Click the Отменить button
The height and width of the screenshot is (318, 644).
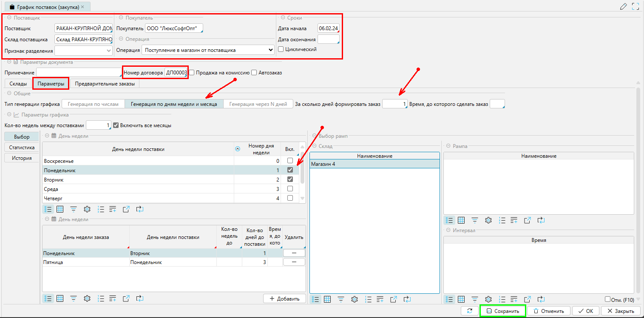point(549,311)
